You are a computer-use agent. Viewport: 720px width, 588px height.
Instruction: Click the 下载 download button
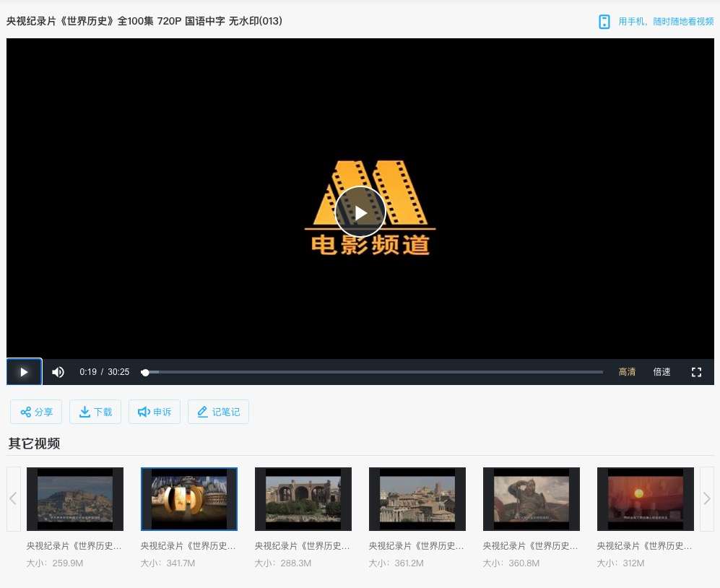tap(95, 412)
